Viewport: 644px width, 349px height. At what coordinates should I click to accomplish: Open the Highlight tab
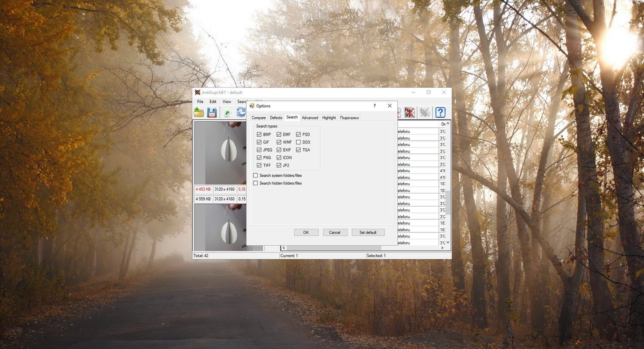pos(329,118)
